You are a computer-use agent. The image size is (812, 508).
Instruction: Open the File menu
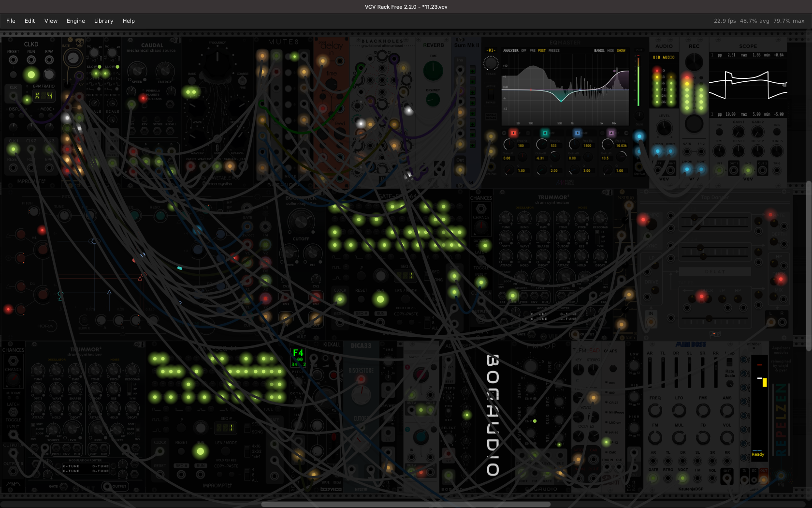pyautogui.click(x=11, y=21)
